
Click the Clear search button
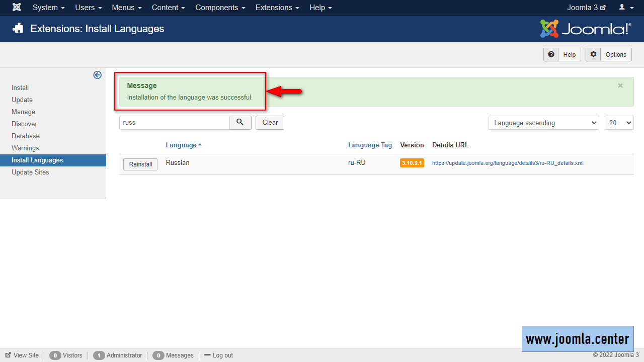point(270,123)
